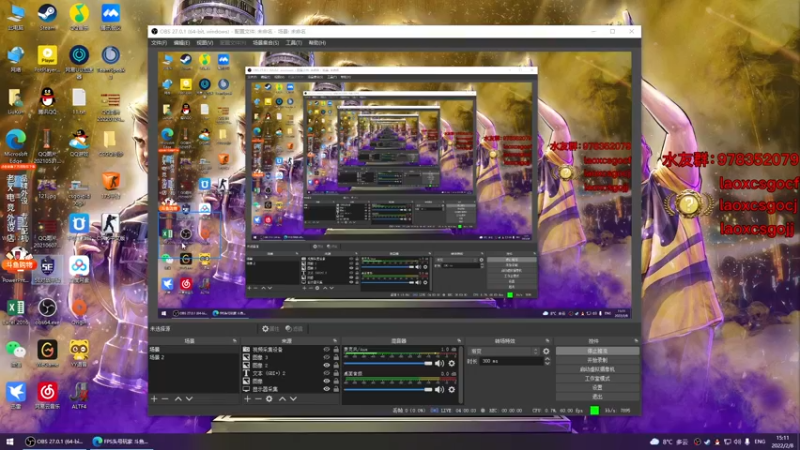800x450 pixels.
Task: Open PotPlayer desktop shortcut
Action: point(47,58)
